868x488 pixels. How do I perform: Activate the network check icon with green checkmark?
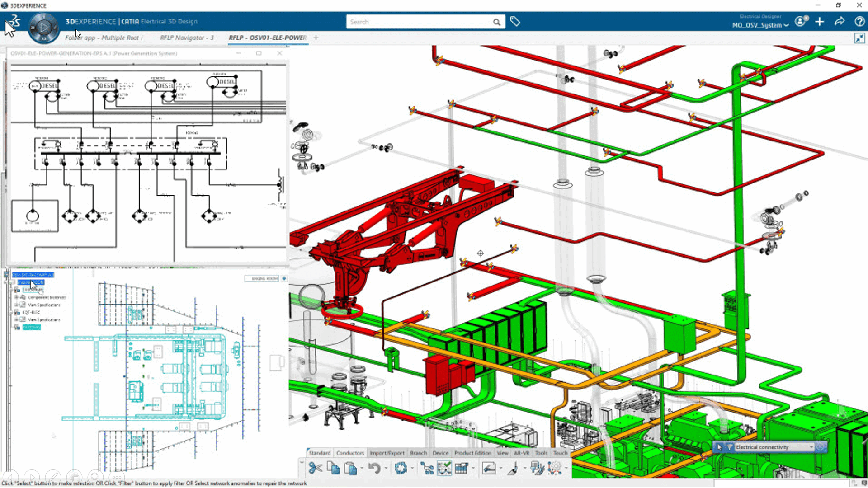tap(444, 468)
